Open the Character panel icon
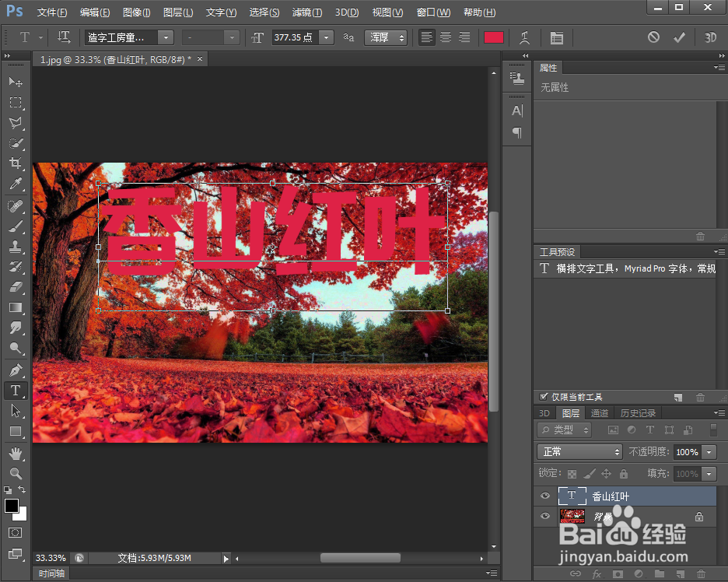Image resolution: width=728 pixels, height=582 pixels. (516, 110)
